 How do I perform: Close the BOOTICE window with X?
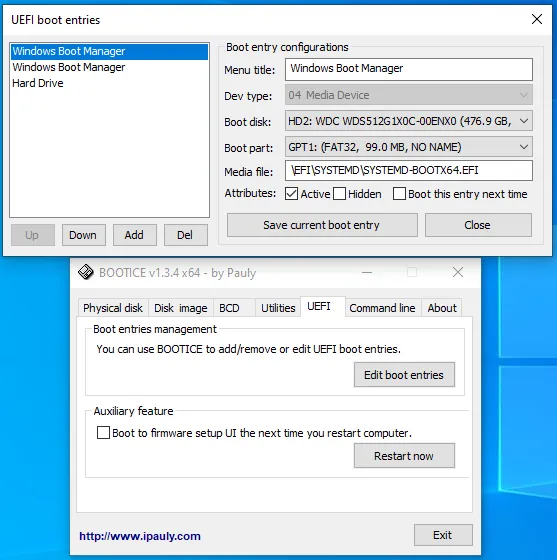[458, 272]
